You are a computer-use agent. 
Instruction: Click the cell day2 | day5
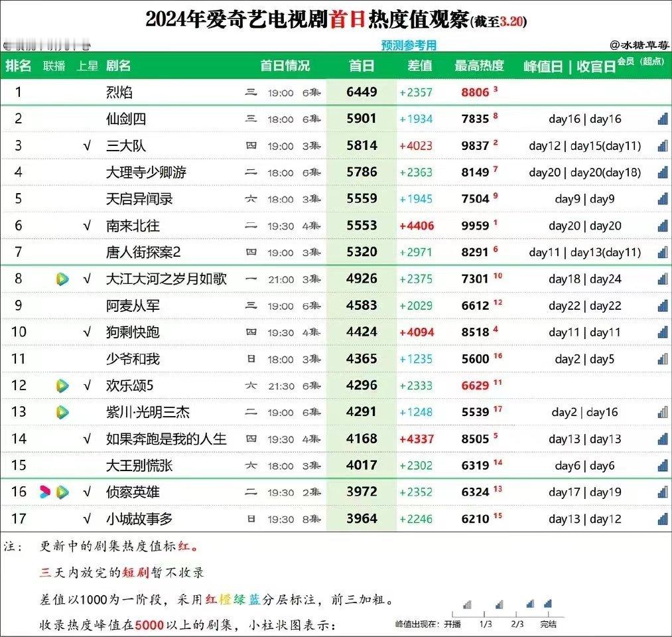click(584, 359)
